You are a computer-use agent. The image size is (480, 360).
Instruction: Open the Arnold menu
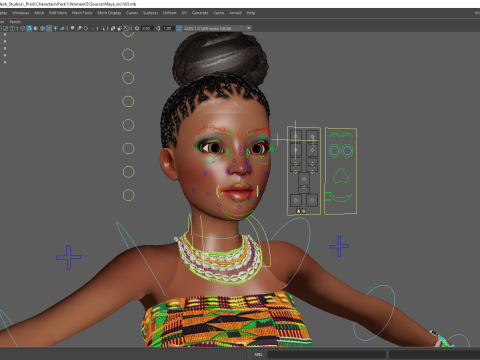click(x=235, y=13)
